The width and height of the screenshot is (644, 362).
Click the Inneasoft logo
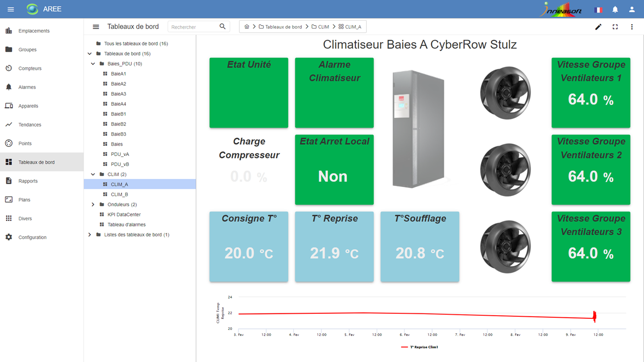pos(562,9)
